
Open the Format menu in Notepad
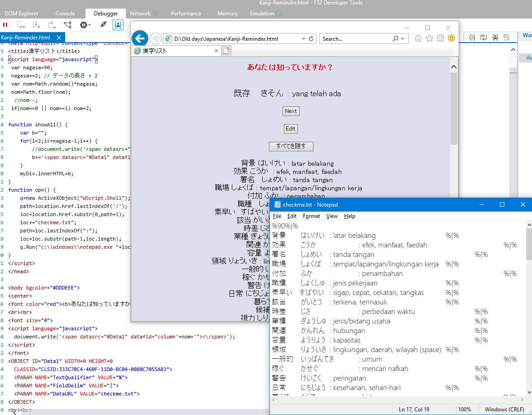click(311, 216)
